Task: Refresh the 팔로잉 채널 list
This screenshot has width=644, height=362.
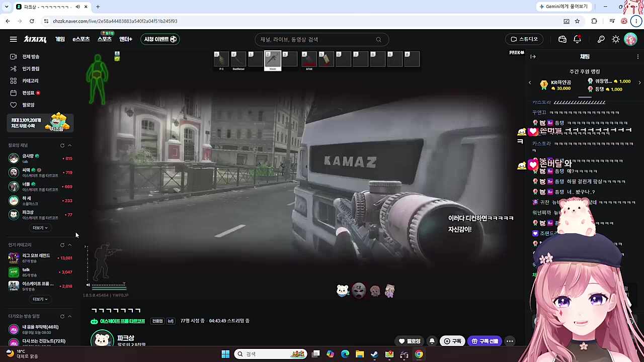Action: click(x=62, y=145)
